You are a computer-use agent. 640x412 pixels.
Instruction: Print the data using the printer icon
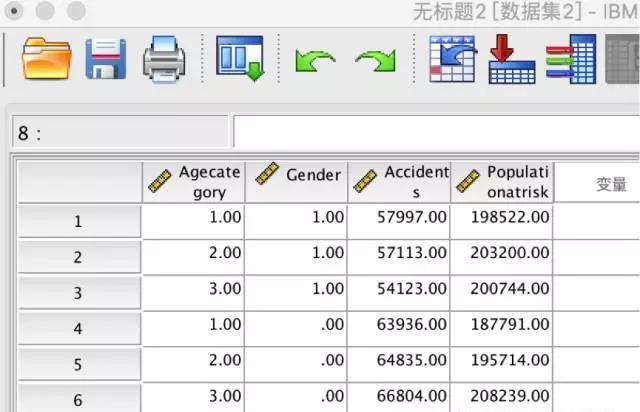164,59
